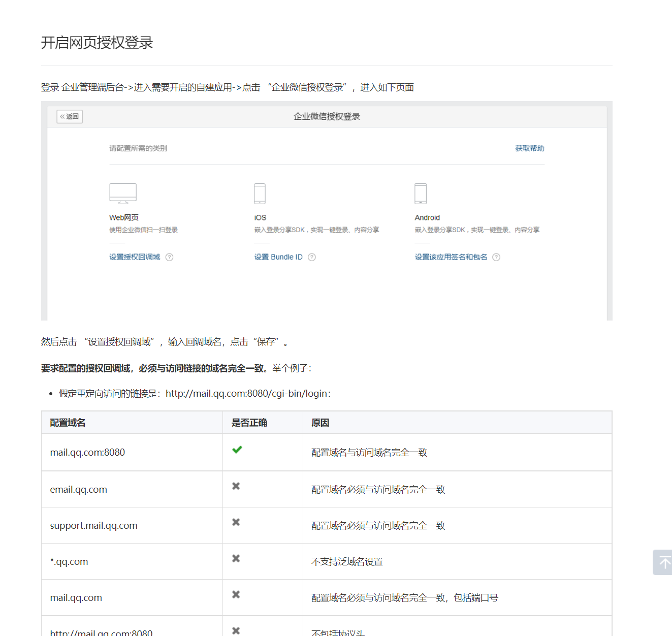Click the sentence starting 然后点击
Screen dimensions: 672x636
(165, 342)
